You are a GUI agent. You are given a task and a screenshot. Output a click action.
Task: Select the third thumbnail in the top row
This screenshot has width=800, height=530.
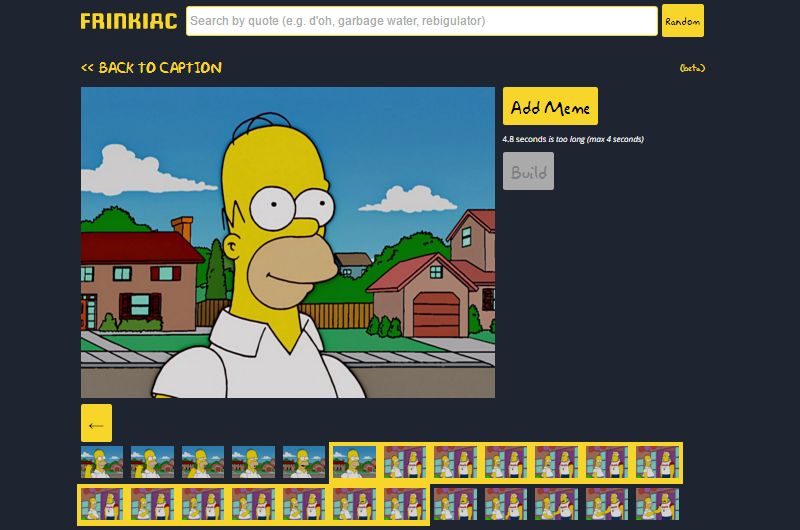pyautogui.click(x=203, y=462)
